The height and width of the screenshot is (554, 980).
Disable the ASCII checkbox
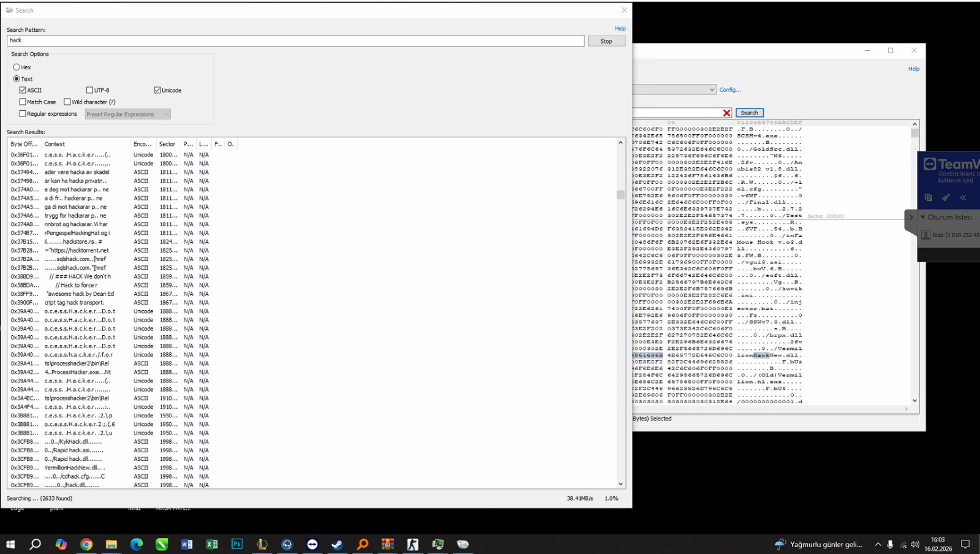click(23, 90)
